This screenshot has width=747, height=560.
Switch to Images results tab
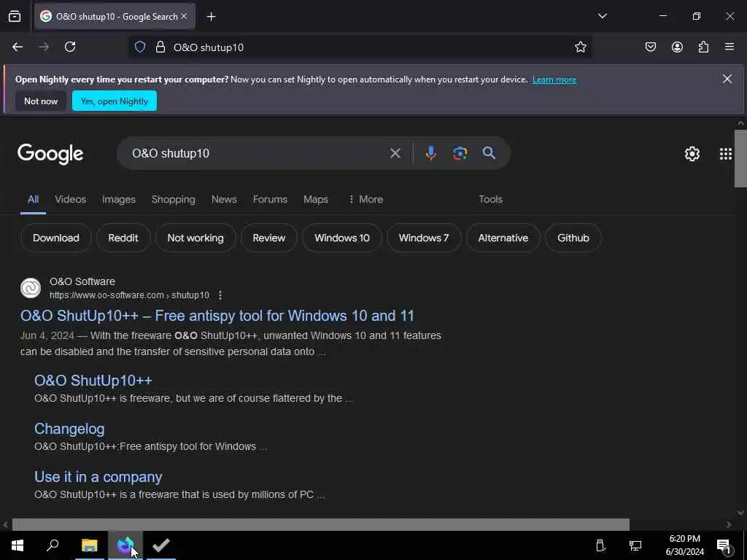point(119,200)
